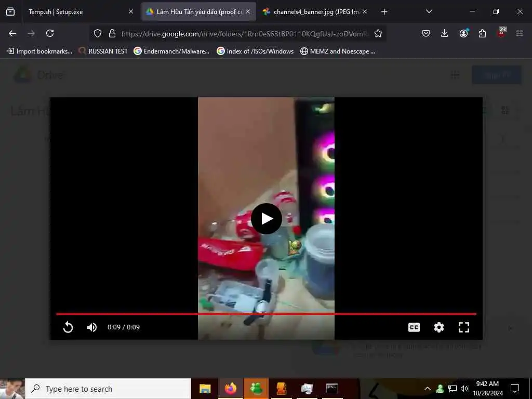Viewport: 532px width, 399px height.
Task: Close the channels4_banner.jpg tab
Action: click(365, 12)
